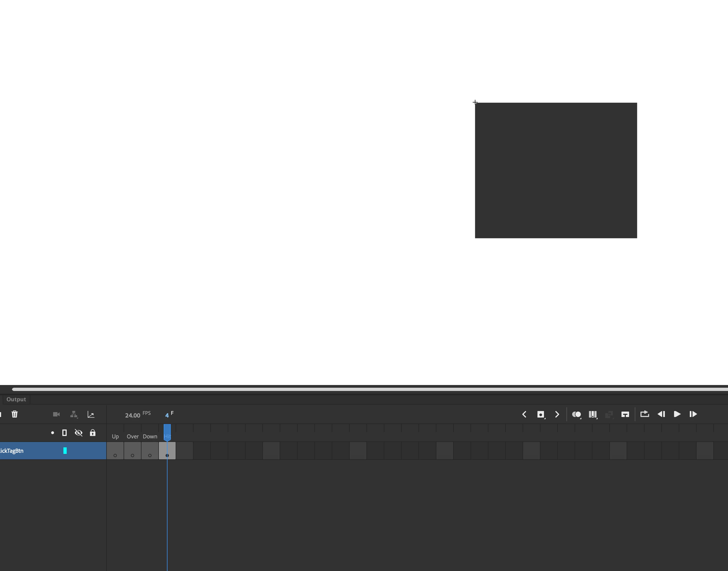Open the Insert Keyframe dropdown button
728x571 pixels.
pos(540,415)
